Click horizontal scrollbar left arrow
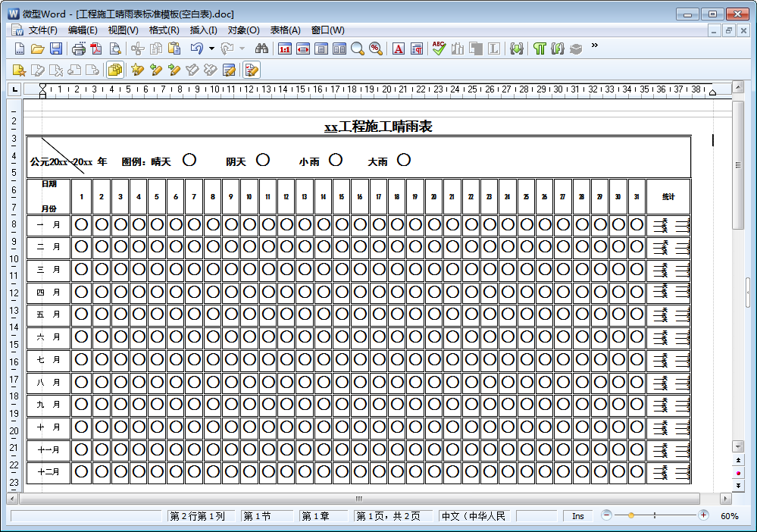Viewport: 757px width, 532px height. 13,498
